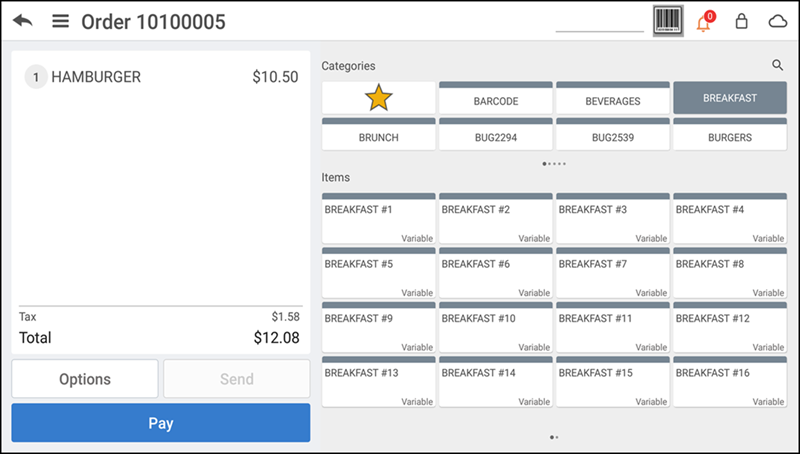Click the Order 10100005 title

[x=153, y=22]
